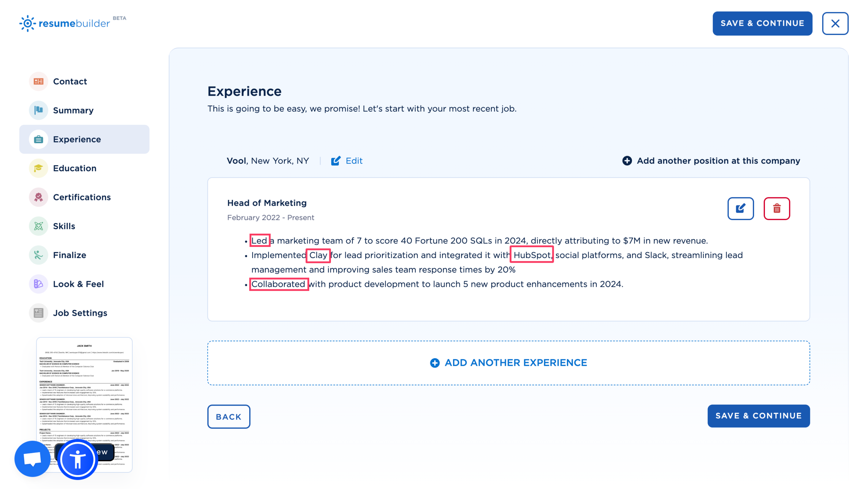The width and height of the screenshot is (868, 489).
Task: Click the Finalize running figure icon
Action: point(38,255)
